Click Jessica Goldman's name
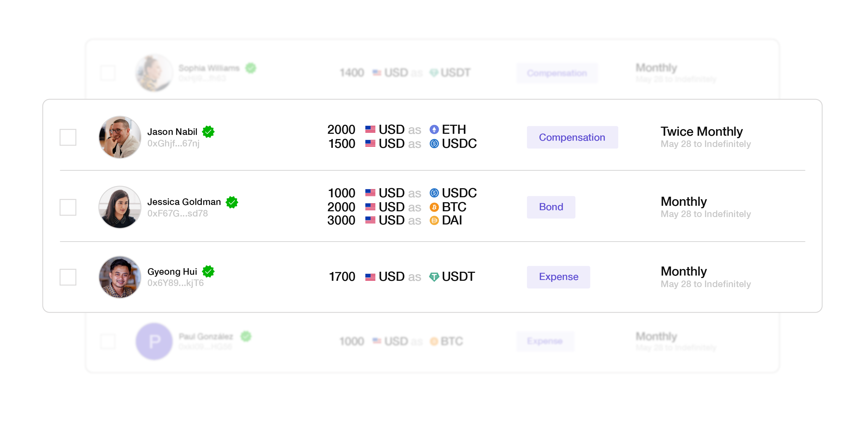 (x=184, y=202)
